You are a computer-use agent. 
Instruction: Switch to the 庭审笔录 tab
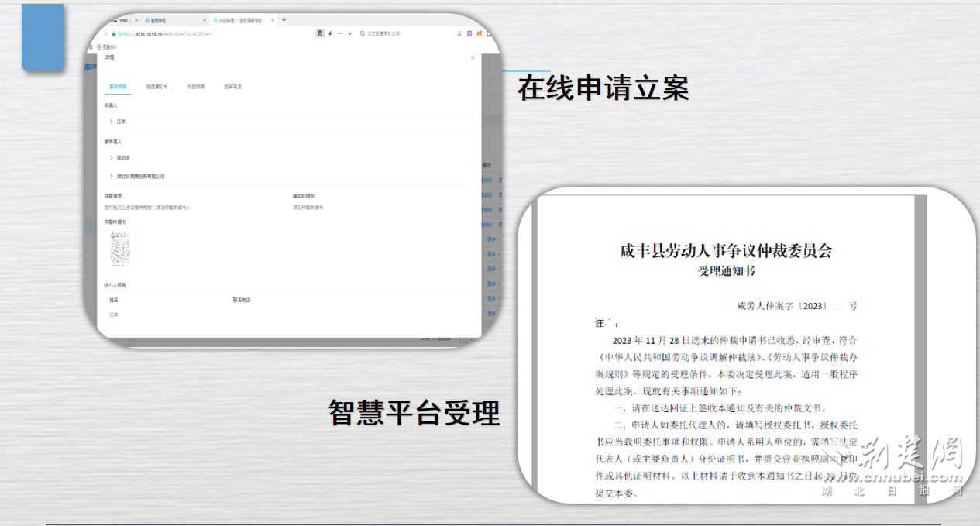(x=232, y=87)
